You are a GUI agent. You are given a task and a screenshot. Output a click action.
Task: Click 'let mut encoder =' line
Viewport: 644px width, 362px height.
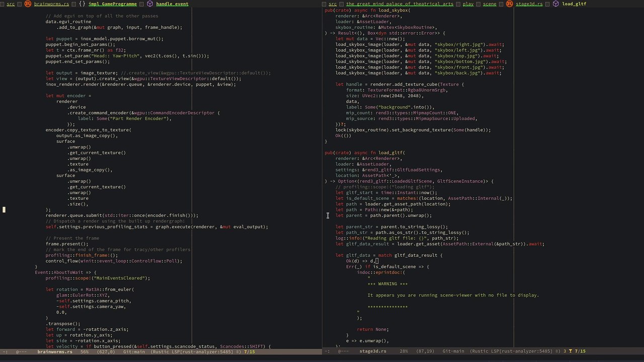[x=68, y=96]
